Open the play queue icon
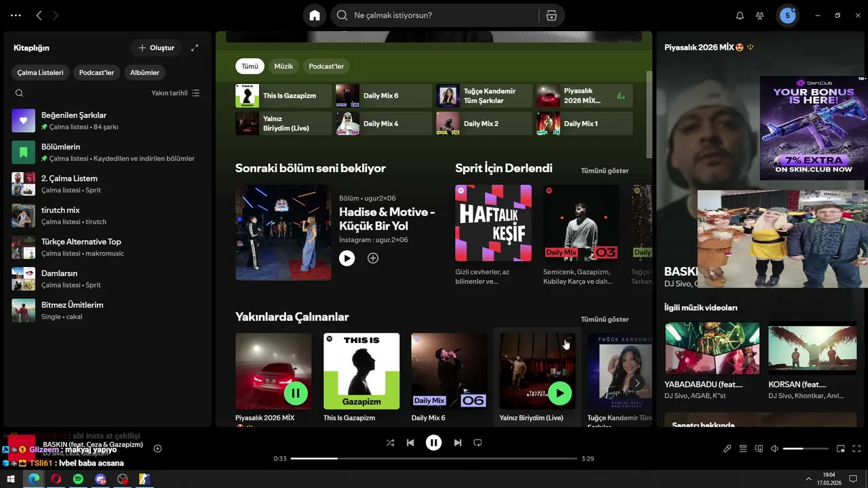868x488 pixels. click(x=743, y=449)
